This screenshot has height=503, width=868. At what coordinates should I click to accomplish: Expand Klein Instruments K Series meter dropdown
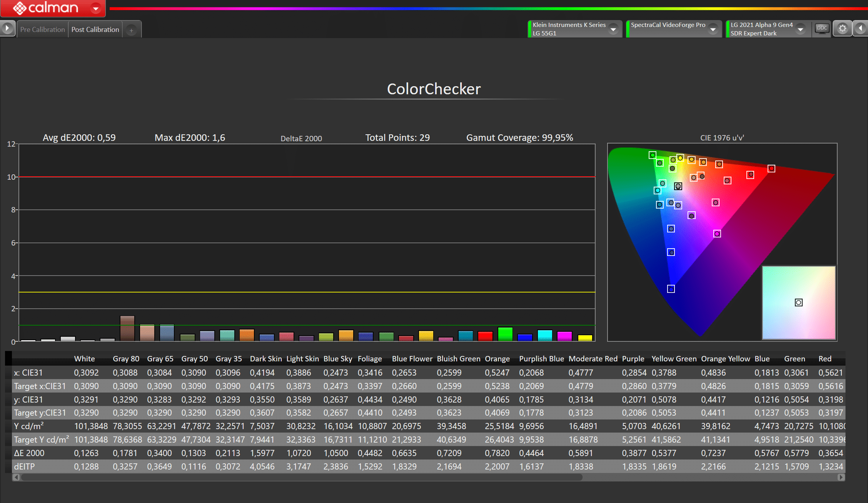613,29
